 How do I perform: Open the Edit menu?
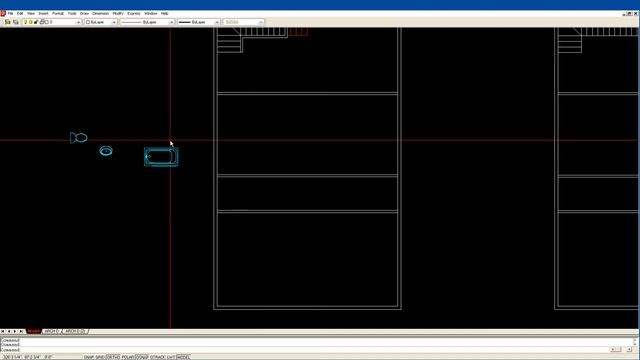20,13
